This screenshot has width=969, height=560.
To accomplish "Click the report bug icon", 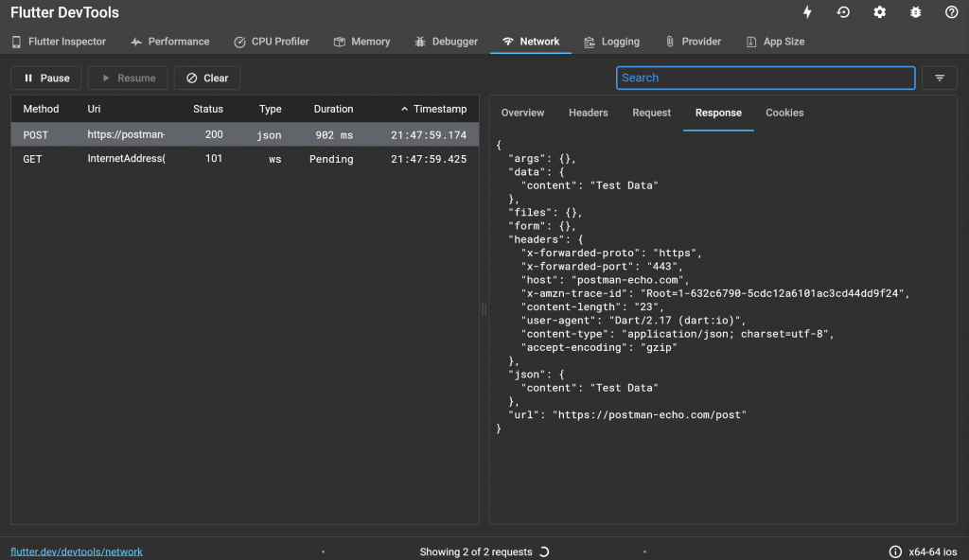I will coord(915,12).
